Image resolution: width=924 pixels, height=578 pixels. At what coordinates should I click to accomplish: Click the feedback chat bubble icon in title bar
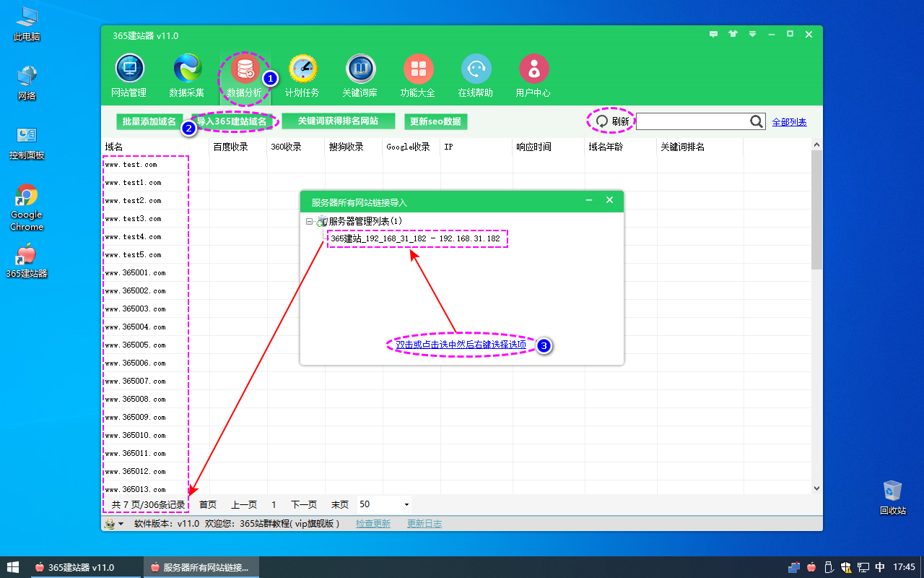point(714,34)
